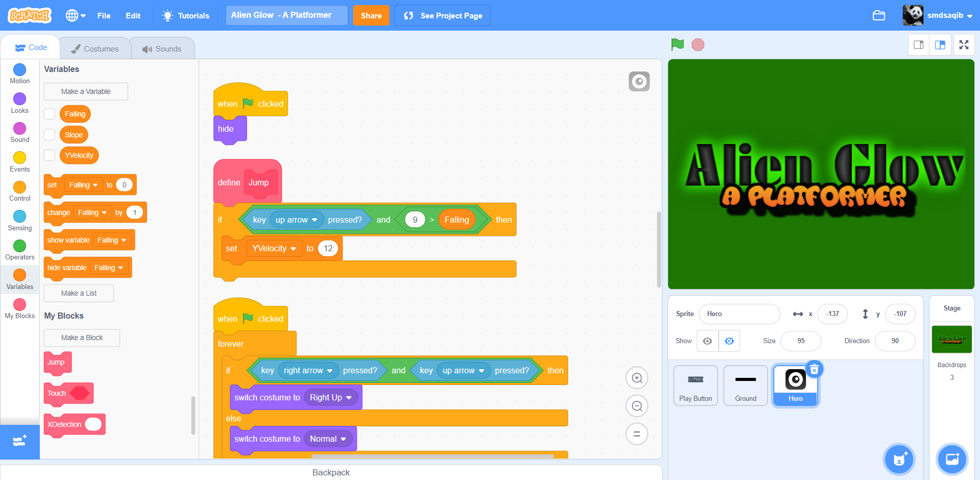Add a new sprite via the cat icon
Screen dimensions: 980x480
[898, 459]
